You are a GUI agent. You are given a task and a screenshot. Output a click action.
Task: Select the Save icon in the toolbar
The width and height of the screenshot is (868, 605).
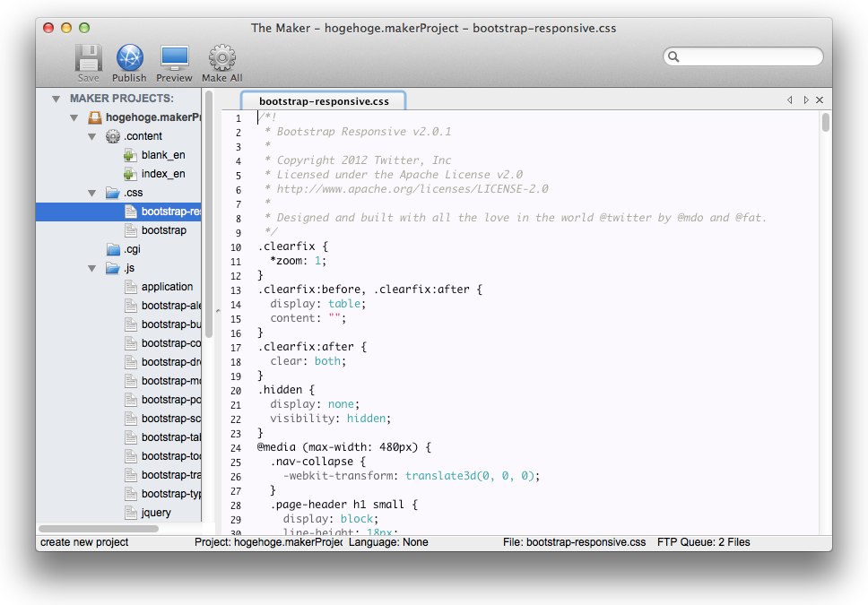(87, 57)
